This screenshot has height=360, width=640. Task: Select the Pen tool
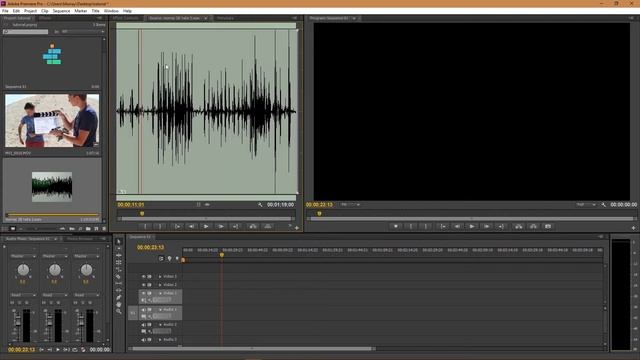tap(119, 298)
